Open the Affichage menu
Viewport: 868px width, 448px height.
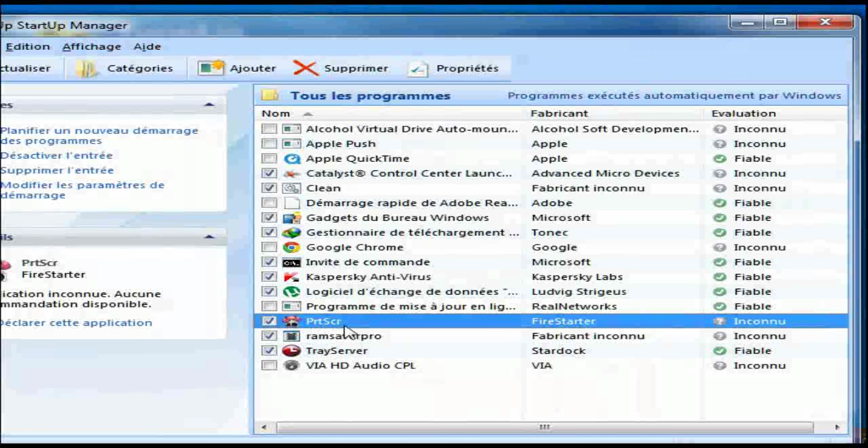(91, 47)
